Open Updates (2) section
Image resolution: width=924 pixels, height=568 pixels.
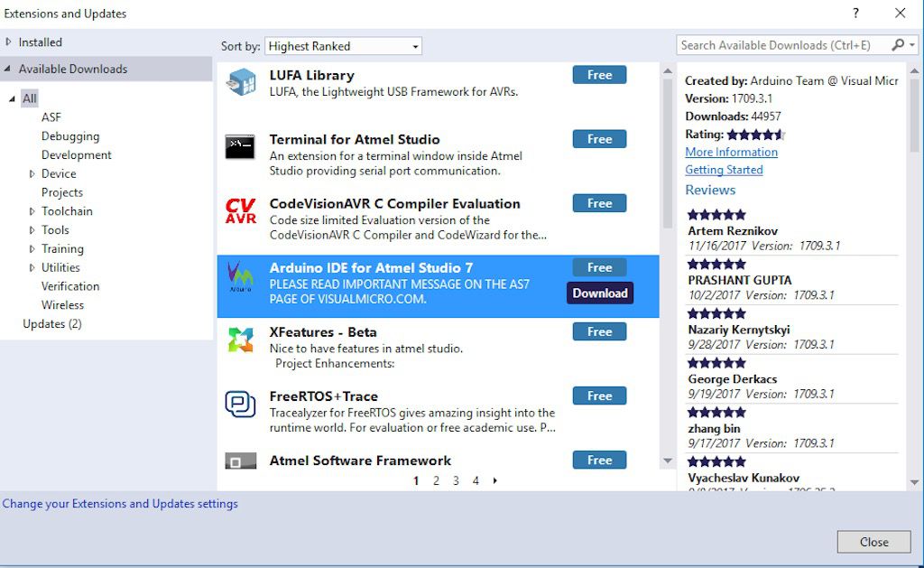[51, 324]
